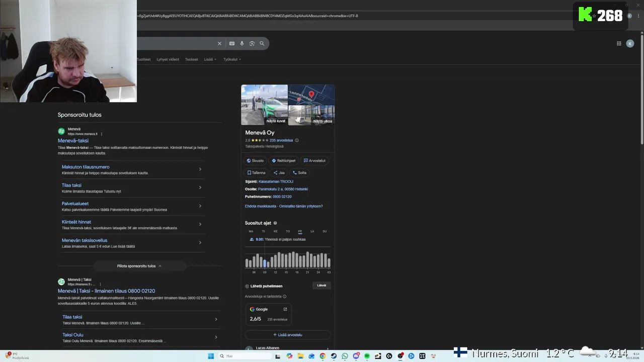Viewport: 644px width, 362px height.
Task: Open the 235 arvostelua reviews link
Action: (x=281, y=140)
